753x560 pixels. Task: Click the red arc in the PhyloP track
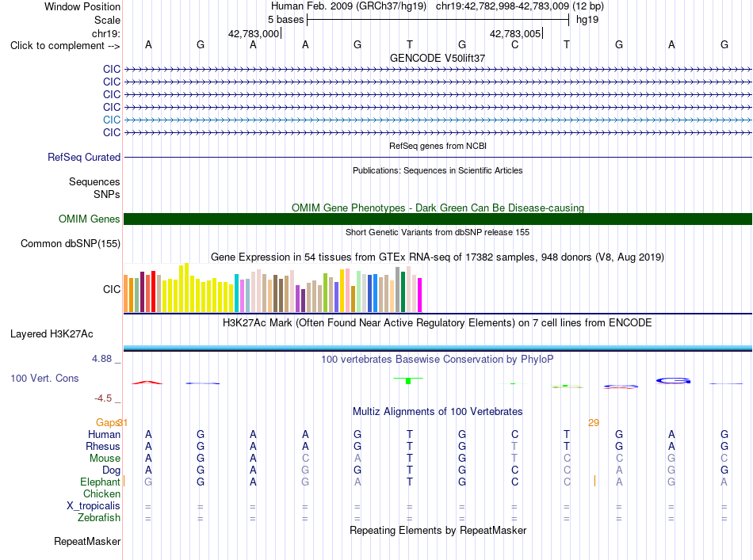click(x=147, y=383)
